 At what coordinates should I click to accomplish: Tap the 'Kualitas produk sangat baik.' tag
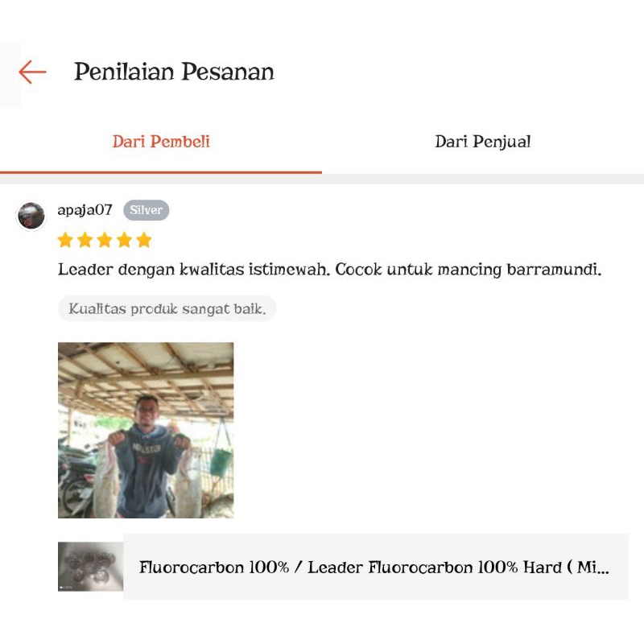[167, 308]
